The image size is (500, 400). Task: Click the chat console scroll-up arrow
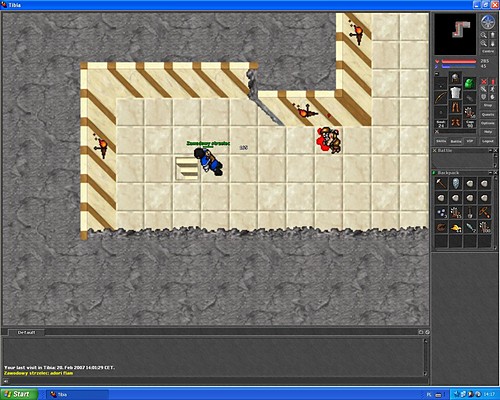(x=425, y=341)
